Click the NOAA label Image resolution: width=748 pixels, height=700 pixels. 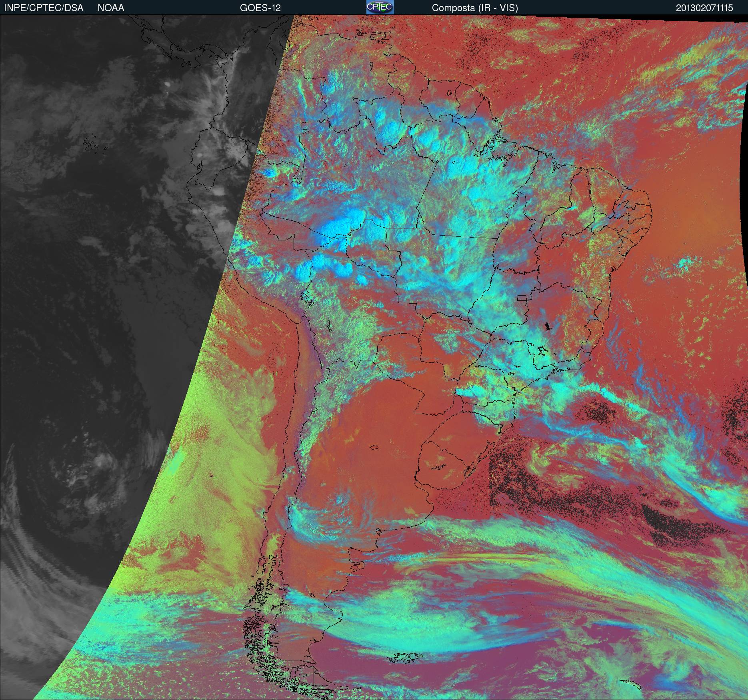click(111, 8)
